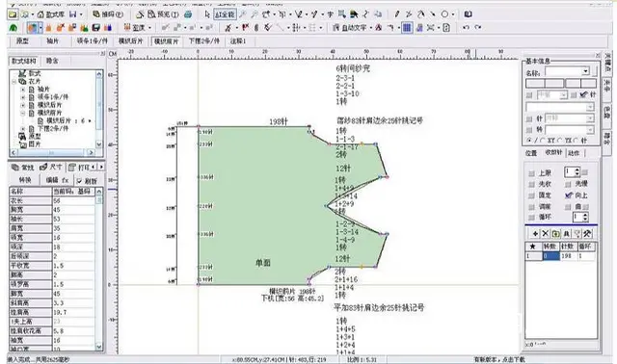Enable the 上限 checkbox
This screenshot has height=364, width=617.
point(531,173)
